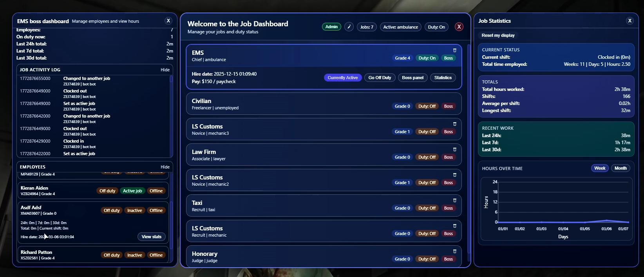Toggle Duty: Off on LS Customs mechanic3
The height and width of the screenshot is (277, 644).
(x=427, y=132)
